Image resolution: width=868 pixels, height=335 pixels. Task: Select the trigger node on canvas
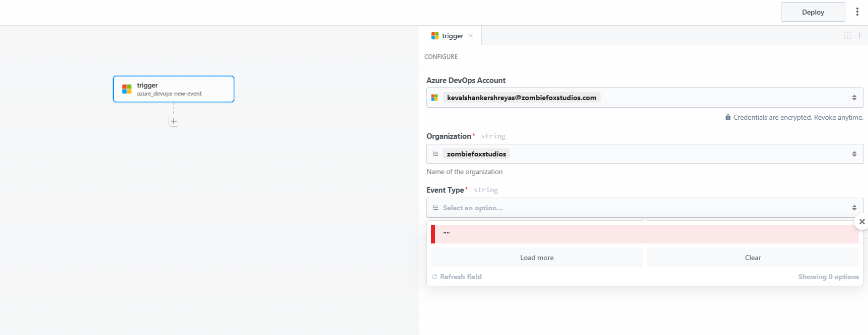pyautogui.click(x=174, y=89)
